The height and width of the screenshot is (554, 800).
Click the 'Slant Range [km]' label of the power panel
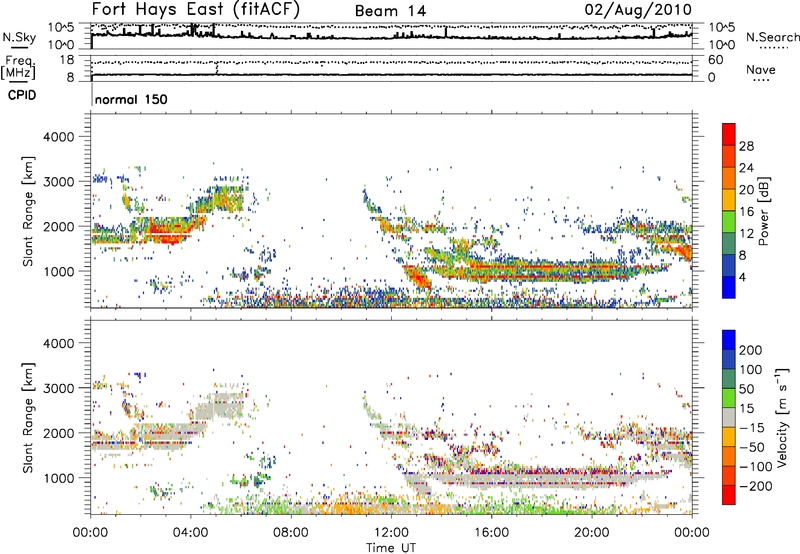coord(29,211)
